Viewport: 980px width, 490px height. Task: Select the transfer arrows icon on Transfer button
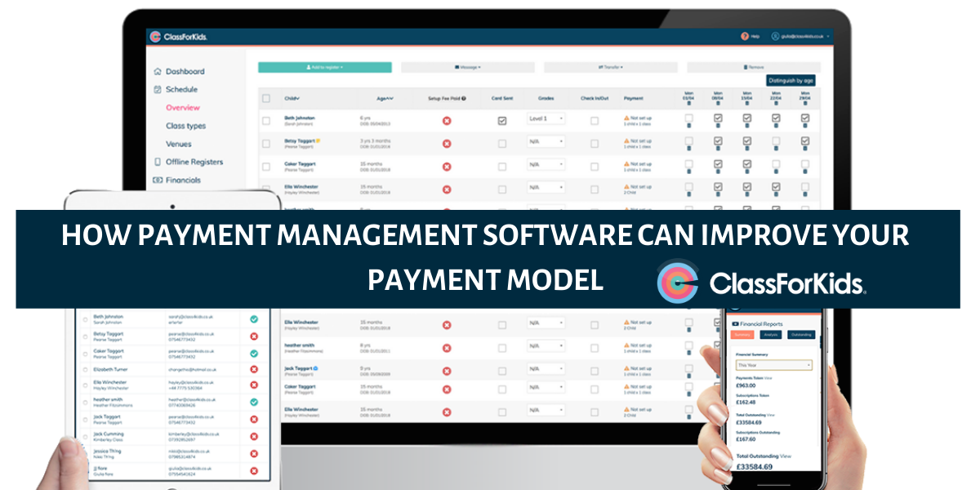point(601,67)
